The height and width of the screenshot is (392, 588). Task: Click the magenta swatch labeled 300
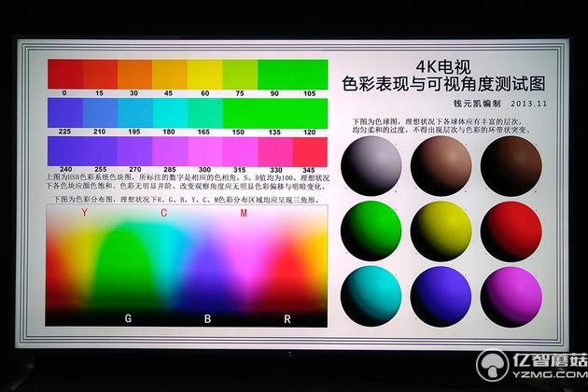coord(205,152)
